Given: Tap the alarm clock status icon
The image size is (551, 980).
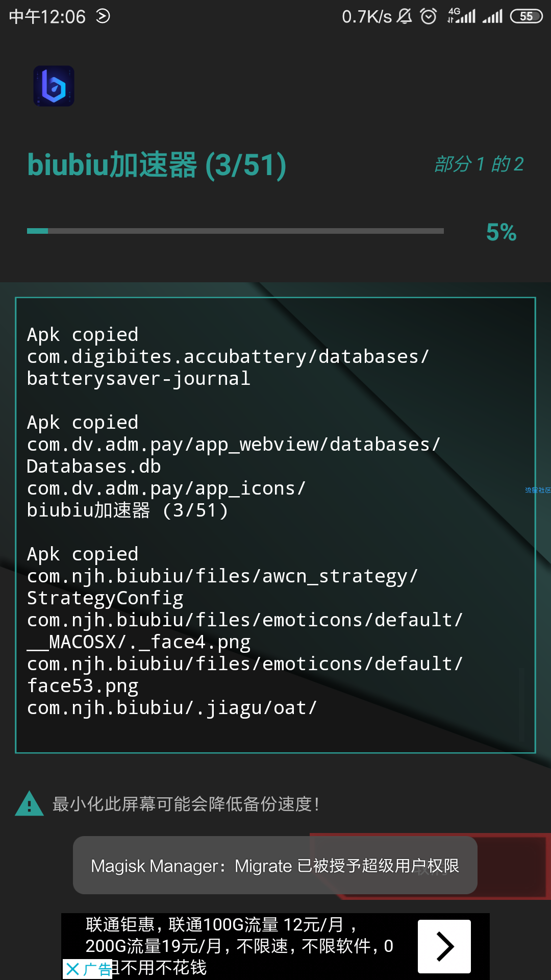Looking at the screenshot, I should (x=429, y=16).
